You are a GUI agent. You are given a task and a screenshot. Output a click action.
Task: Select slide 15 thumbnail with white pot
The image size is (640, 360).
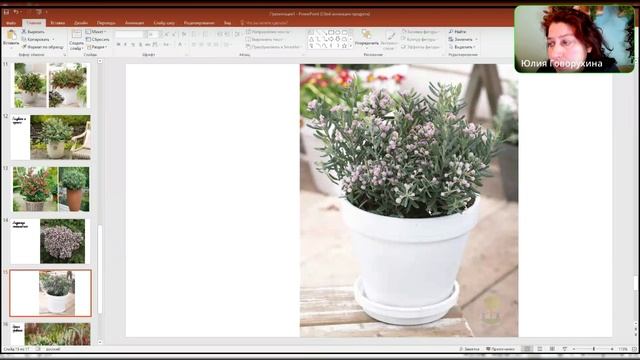click(x=51, y=293)
